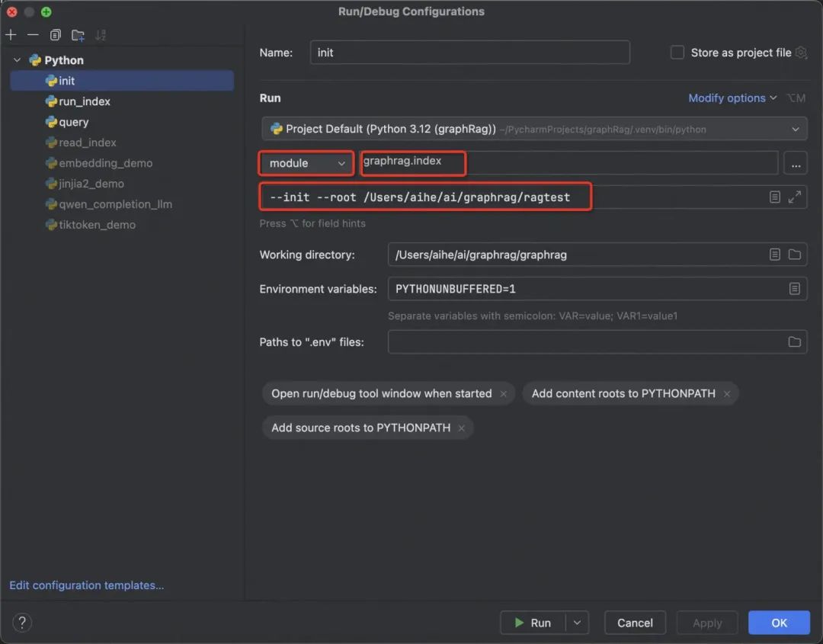
Task: Open the Modify options menu
Action: pyautogui.click(x=732, y=98)
